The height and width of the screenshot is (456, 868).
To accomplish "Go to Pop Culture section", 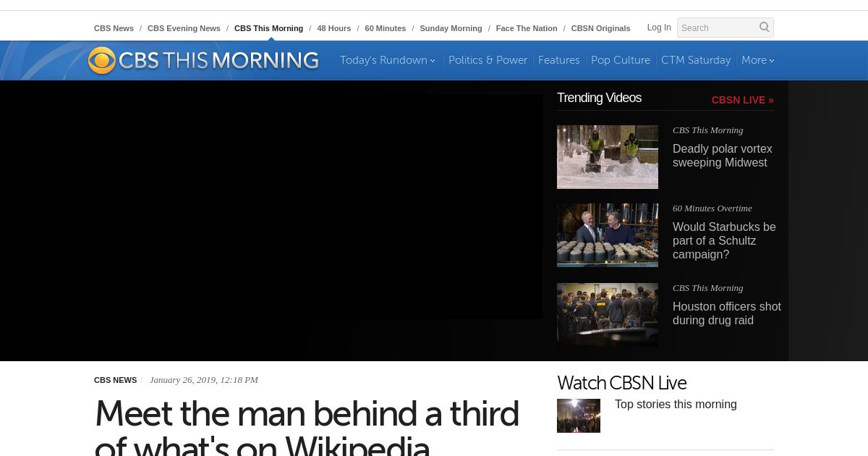I will coord(621,60).
